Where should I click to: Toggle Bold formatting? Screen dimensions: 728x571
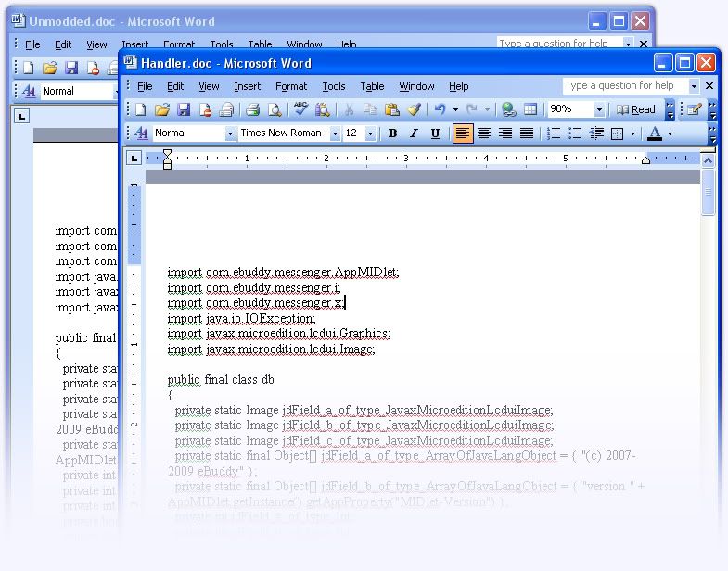tap(393, 133)
